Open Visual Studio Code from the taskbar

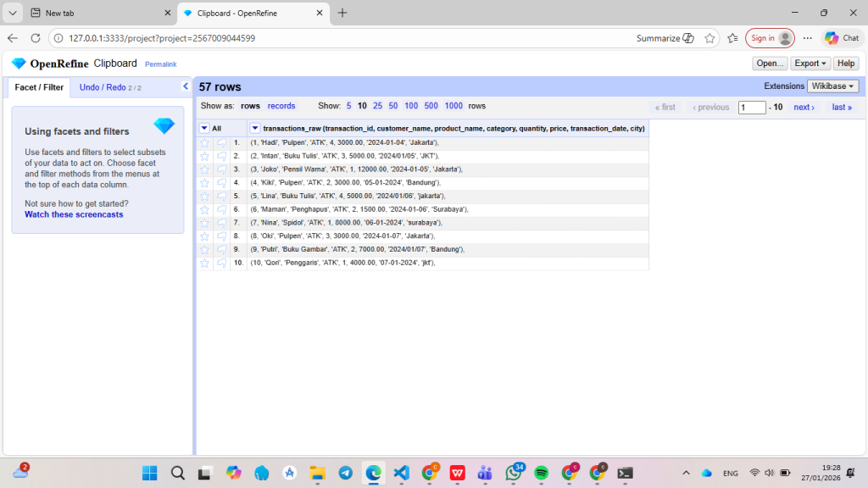pos(402,473)
